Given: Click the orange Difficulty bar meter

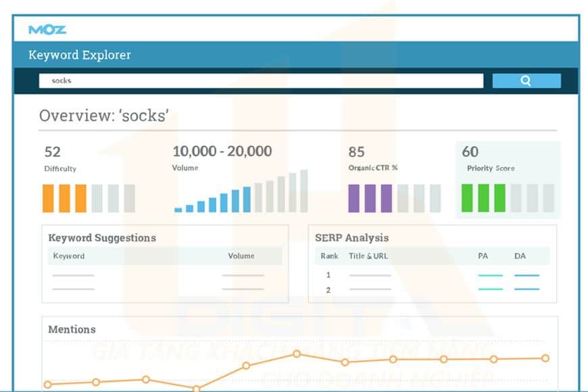Looking at the screenshot, I should point(89,199).
